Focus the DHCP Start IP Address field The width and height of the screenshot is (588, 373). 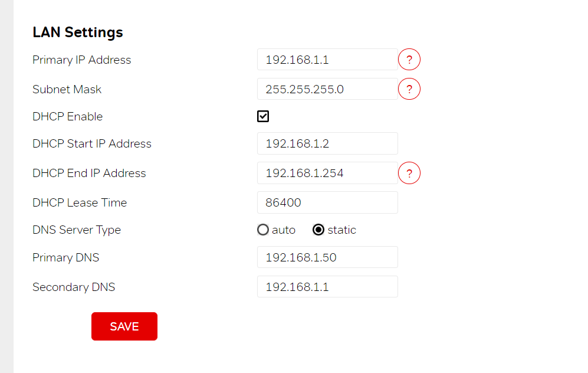(327, 143)
